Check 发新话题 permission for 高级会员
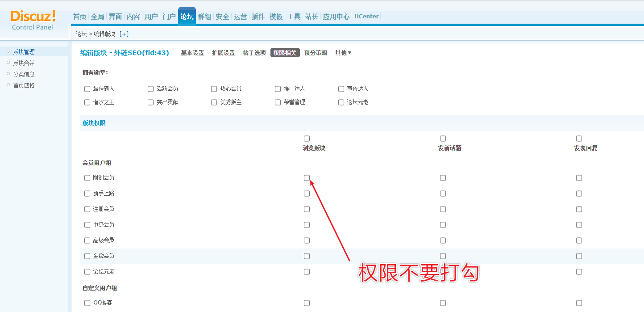 tap(443, 240)
